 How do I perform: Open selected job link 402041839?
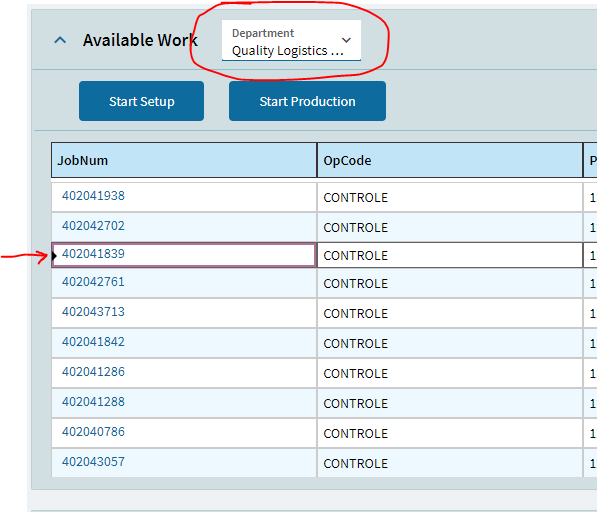pos(93,254)
